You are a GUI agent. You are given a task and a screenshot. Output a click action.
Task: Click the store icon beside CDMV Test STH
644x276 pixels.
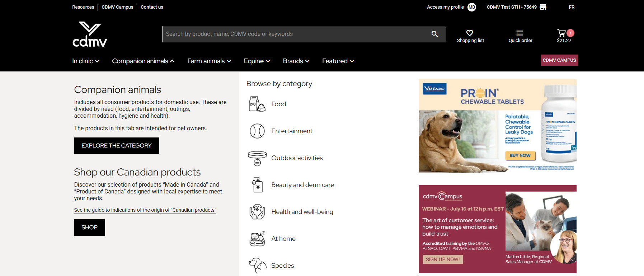(x=543, y=7)
